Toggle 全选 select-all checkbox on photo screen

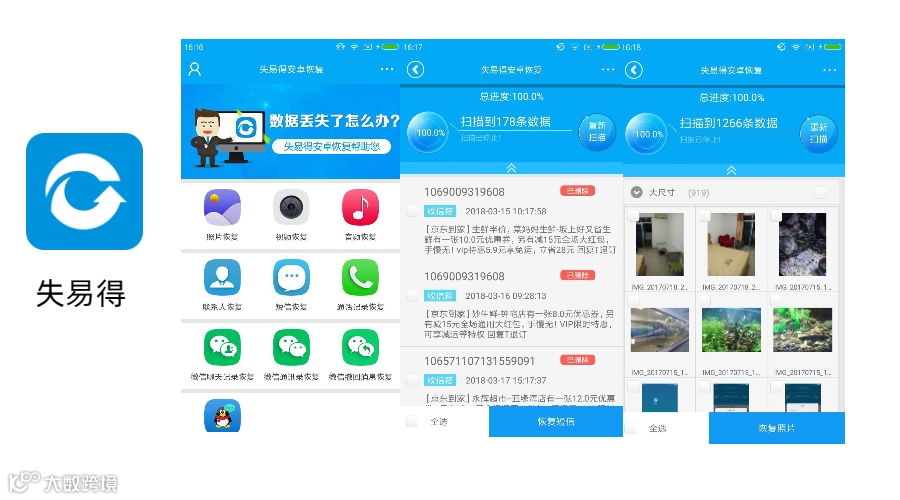click(631, 428)
